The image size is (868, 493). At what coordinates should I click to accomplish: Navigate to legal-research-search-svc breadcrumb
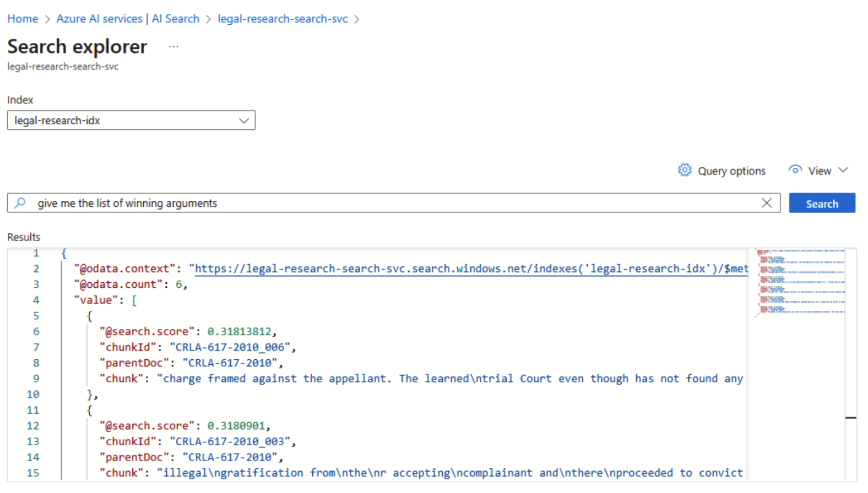click(283, 19)
